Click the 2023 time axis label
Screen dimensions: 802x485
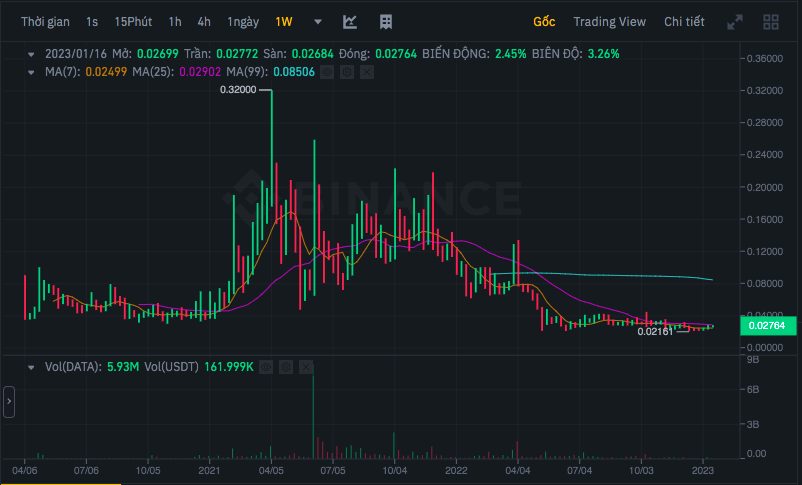pyautogui.click(x=703, y=471)
